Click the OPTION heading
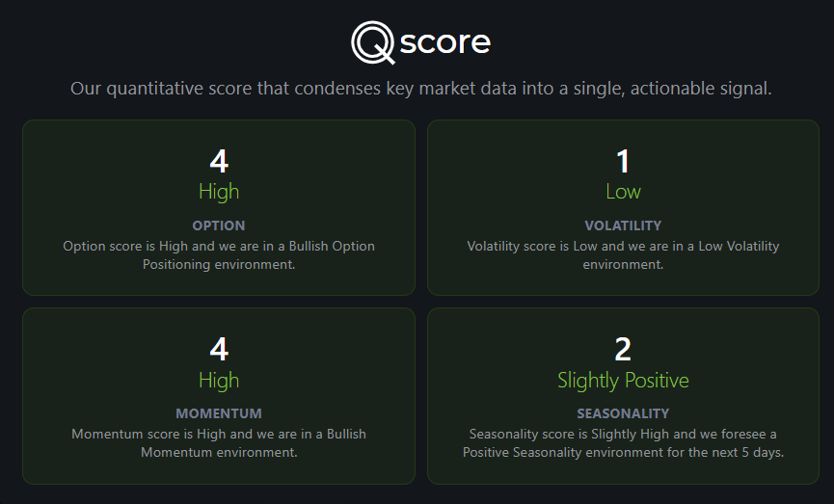This screenshot has height=504, width=834. [x=219, y=225]
